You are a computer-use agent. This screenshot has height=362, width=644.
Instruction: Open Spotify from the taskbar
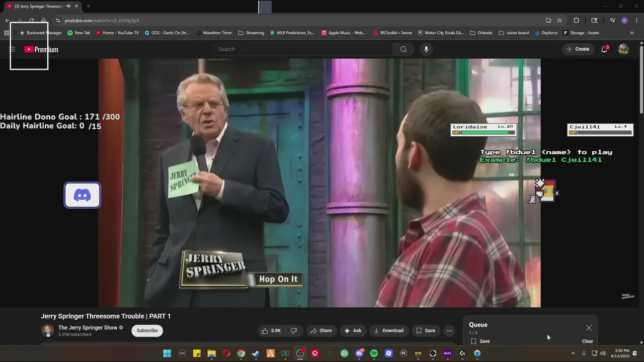[374, 353]
